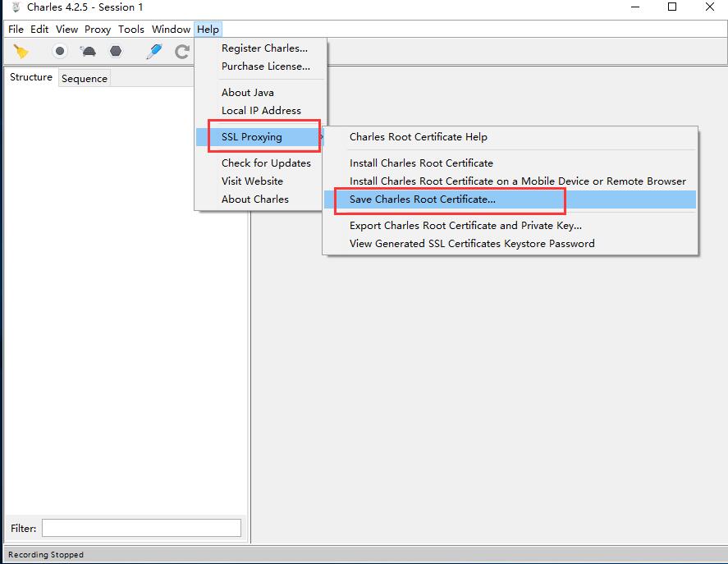Open the Proxy menu
Viewport: 728px width, 564px height.
pyautogui.click(x=98, y=30)
